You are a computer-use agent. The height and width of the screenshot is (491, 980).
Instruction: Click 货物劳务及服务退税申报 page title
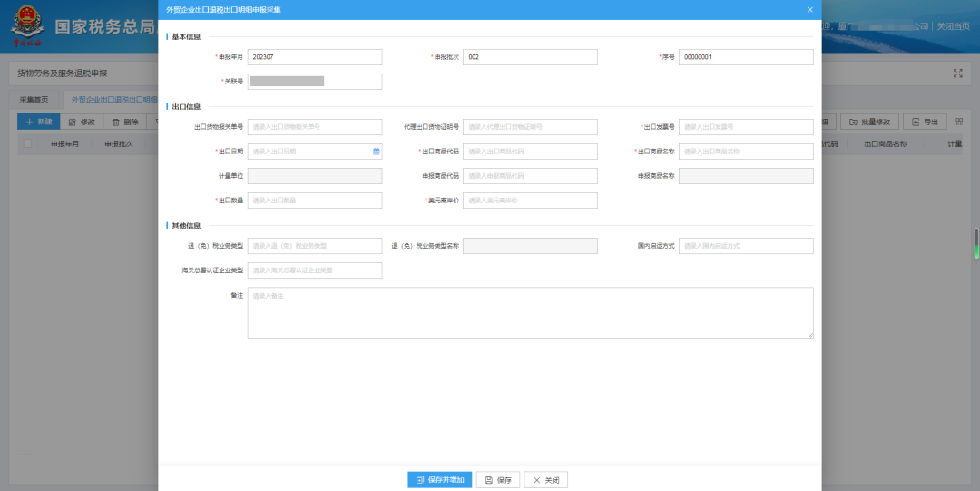pos(62,74)
